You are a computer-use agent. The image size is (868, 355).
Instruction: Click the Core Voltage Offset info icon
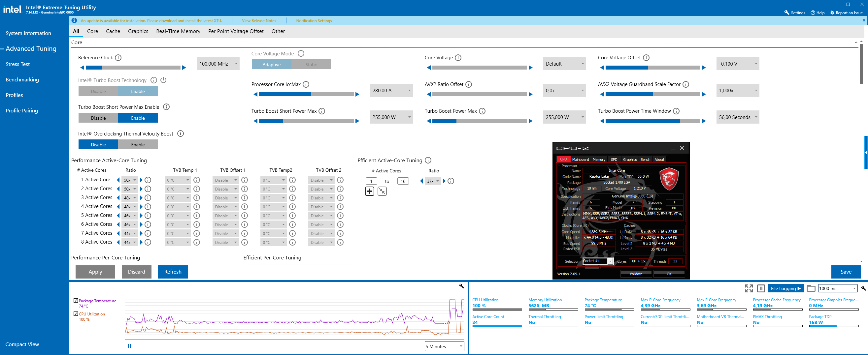click(646, 58)
